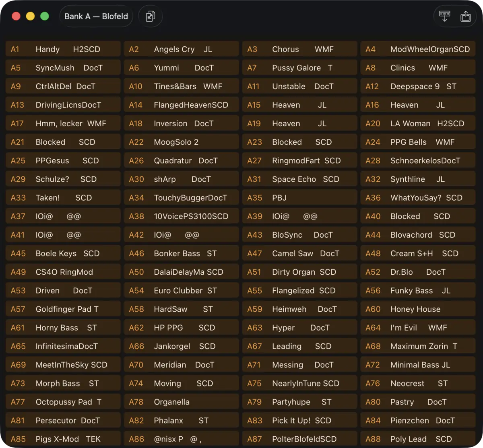This screenshot has width=483, height=448.
Task: Select patch A54 Euro Clubber ST
Action: 182,290
